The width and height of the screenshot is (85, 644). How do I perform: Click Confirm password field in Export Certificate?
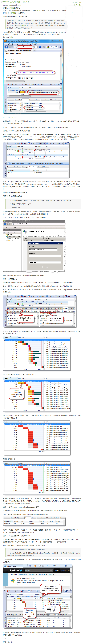pyautogui.click(x=45, y=262)
